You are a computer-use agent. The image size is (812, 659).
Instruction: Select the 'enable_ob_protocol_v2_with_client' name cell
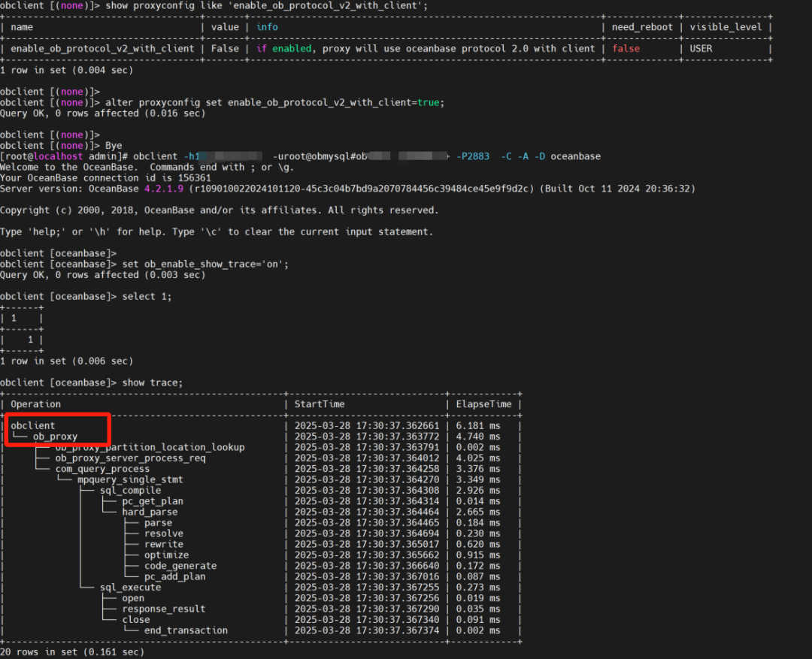(102, 49)
